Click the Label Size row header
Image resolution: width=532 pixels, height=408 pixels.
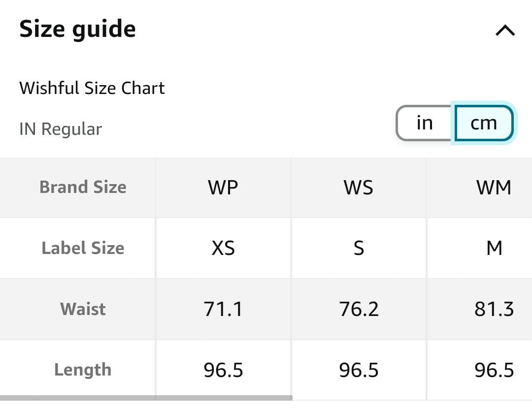pyautogui.click(x=83, y=248)
